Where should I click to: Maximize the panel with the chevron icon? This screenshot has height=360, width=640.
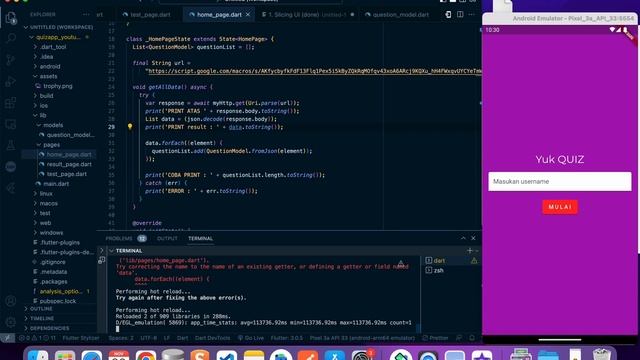(x=463, y=238)
